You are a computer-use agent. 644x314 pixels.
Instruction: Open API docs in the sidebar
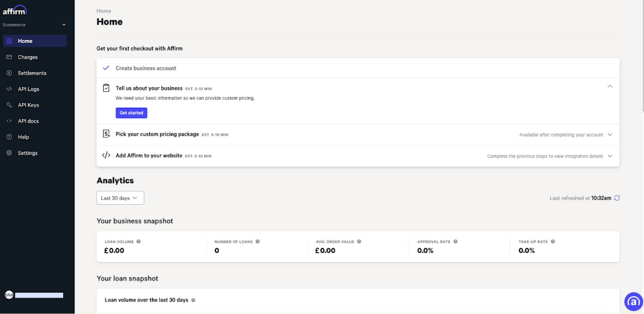coord(35,121)
